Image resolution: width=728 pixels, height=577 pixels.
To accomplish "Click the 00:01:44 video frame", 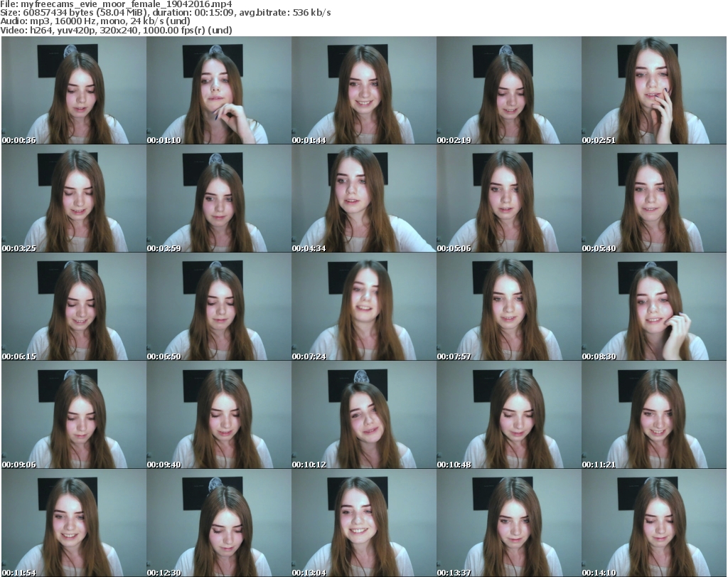I will pos(364,90).
